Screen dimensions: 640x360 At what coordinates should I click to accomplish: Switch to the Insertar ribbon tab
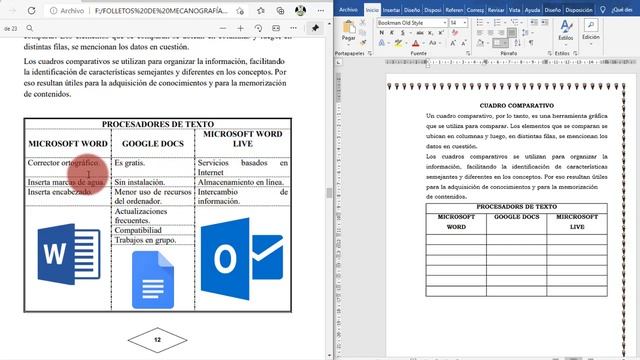pyautogui.click(x=391, y=10)
